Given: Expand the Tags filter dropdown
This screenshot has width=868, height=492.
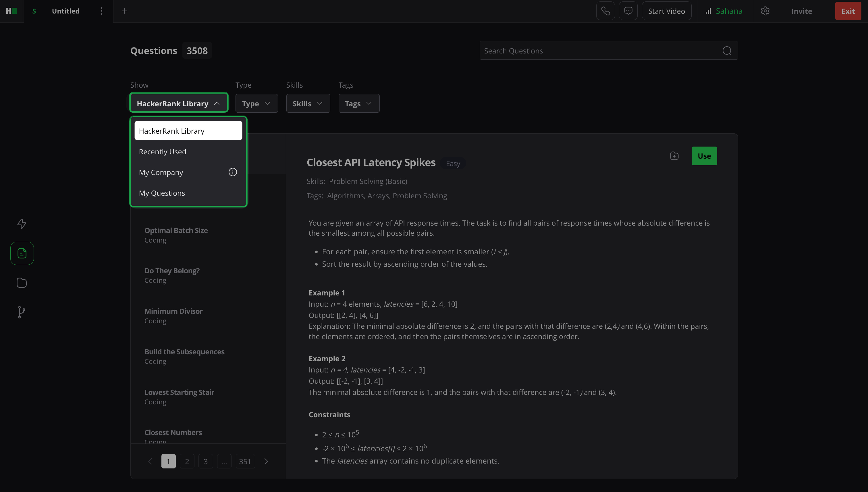Looking at the screenshot, I should pos(359,103).
